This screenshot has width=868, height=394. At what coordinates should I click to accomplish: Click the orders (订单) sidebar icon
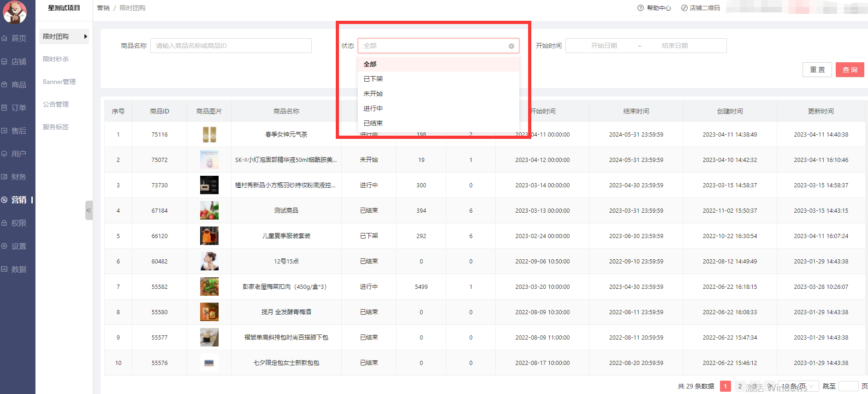[x=5, y=108]
